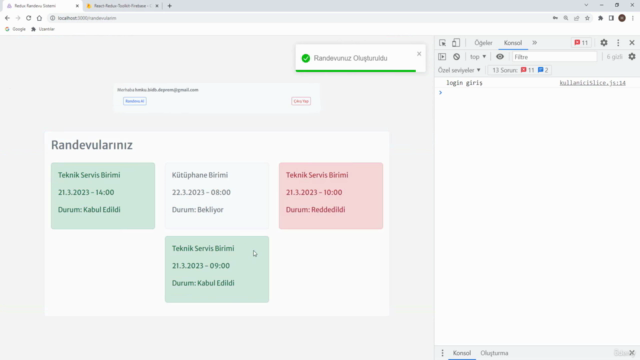Close the Redux Randevu Sistemi tab
640x360 pixels.
point(77,6)
